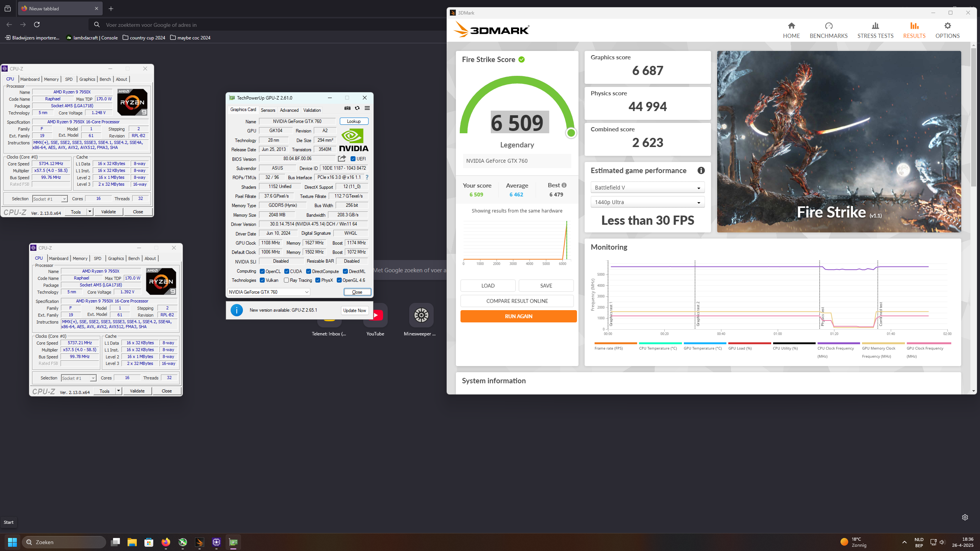Click Lookup button in GPU-Z
The height and width of the screenshot is (551, 980).
[354, 121]
